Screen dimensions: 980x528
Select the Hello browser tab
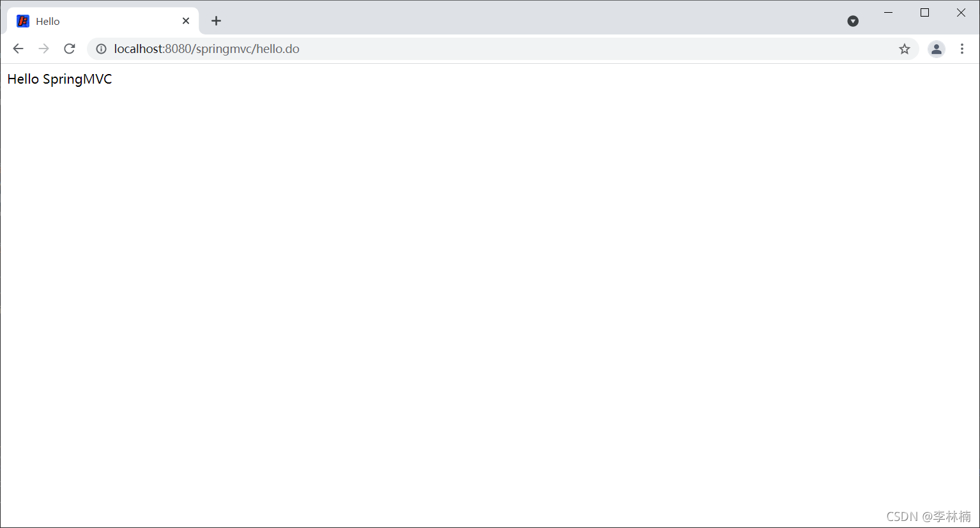pyautogui.click(x=103, y=21)
